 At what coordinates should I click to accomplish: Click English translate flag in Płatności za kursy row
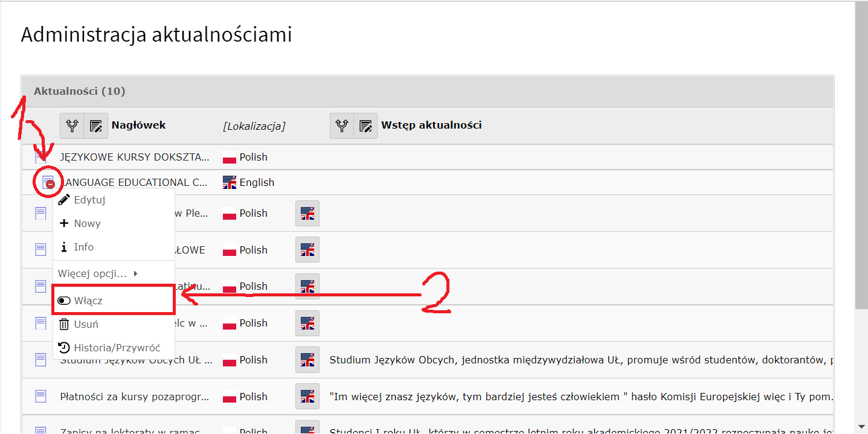(x=307, y=397)
